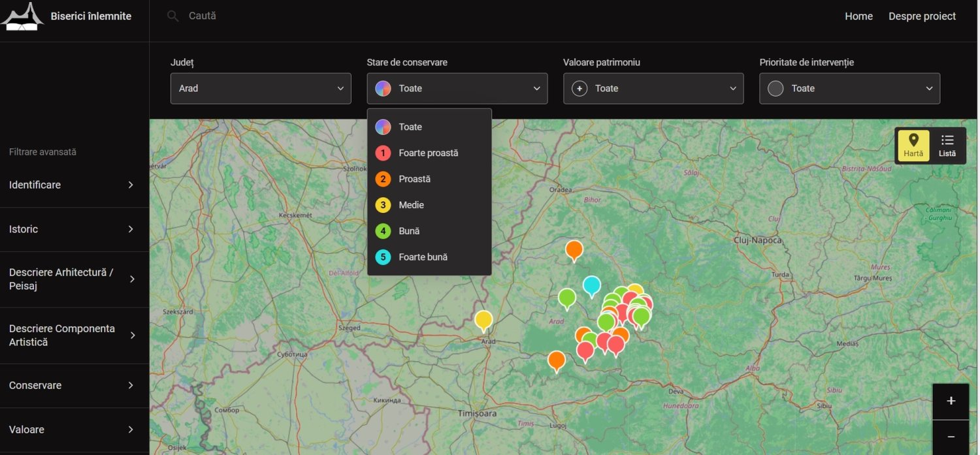Click the yellow map pin near Arad

pyautogui.click(x=483, y=320)
